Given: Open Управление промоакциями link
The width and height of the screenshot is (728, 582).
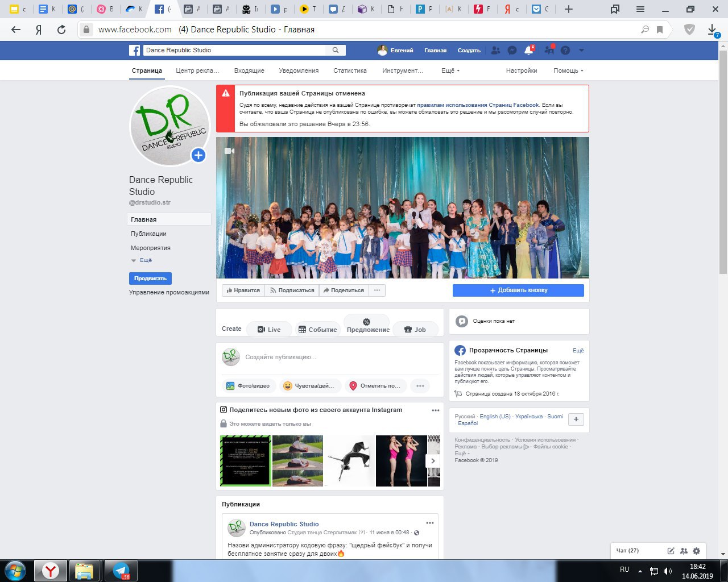Looking at the screenshot, I should pyautogui.click(x=169, y=292).
